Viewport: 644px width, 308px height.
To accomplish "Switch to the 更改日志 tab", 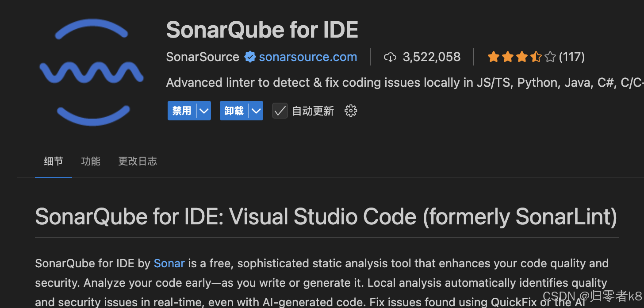I will pyautogui.click(x=137, y=161).
